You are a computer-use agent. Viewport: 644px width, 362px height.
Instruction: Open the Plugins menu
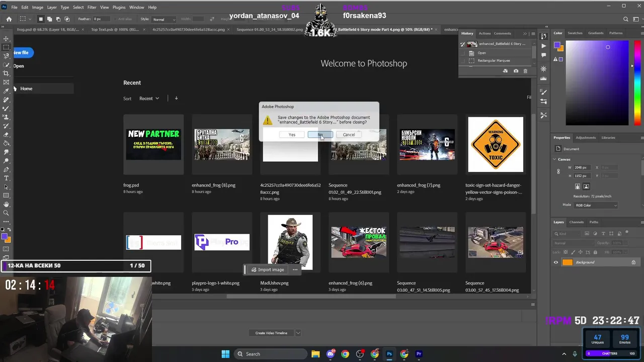tap(119, 7)
